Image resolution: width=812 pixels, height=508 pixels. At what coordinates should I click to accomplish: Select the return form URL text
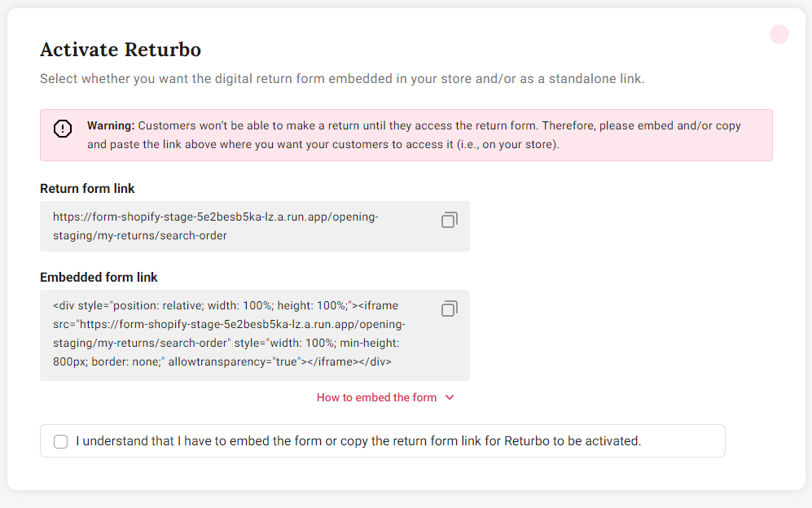[216, 226]
